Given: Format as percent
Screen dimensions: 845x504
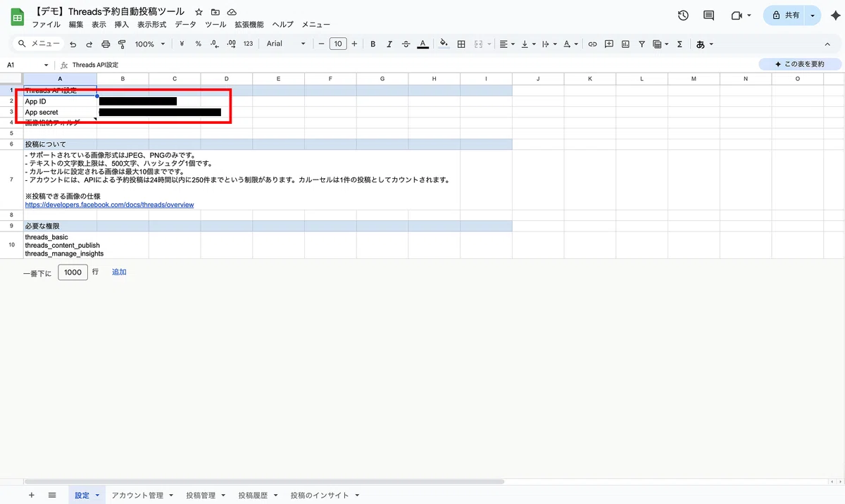Looking at the screenshot, I should pos(198,44).
